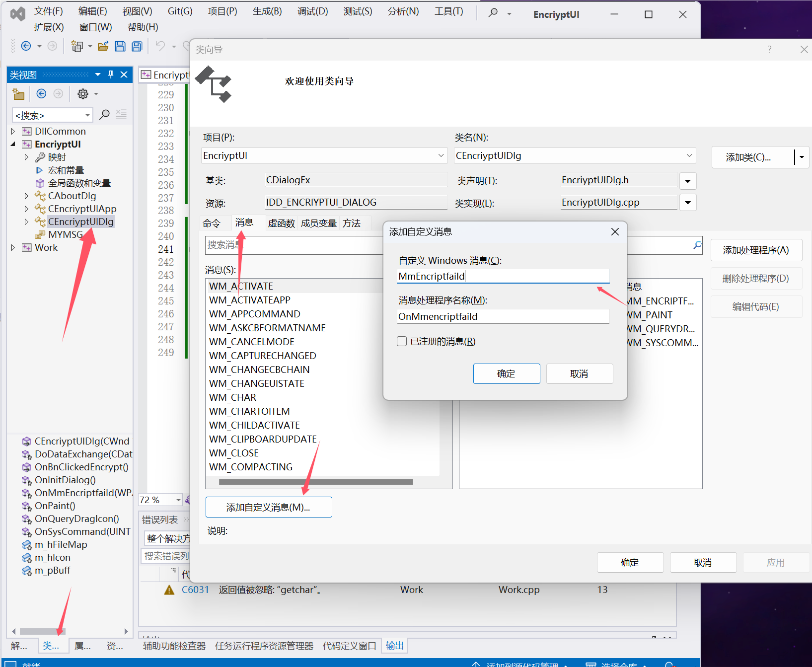Switch to the 虚函数 tab
This screenshot has width=812, height=667.
point(281,223)
